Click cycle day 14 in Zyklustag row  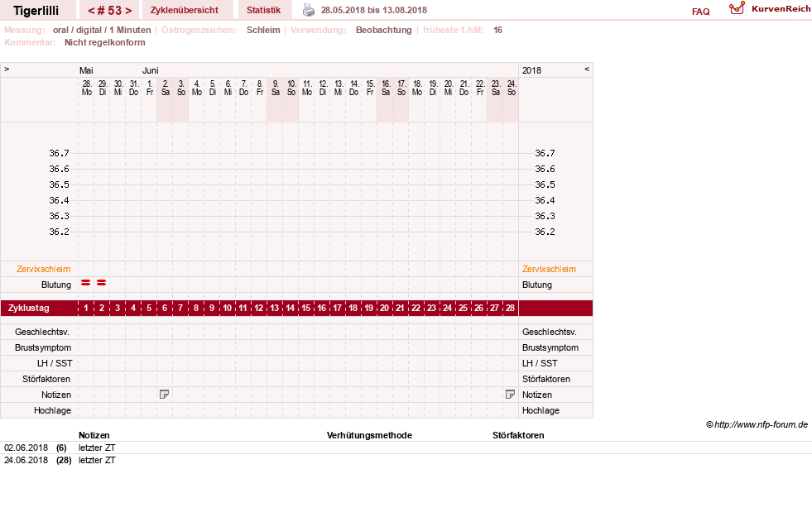click(290, 308)
